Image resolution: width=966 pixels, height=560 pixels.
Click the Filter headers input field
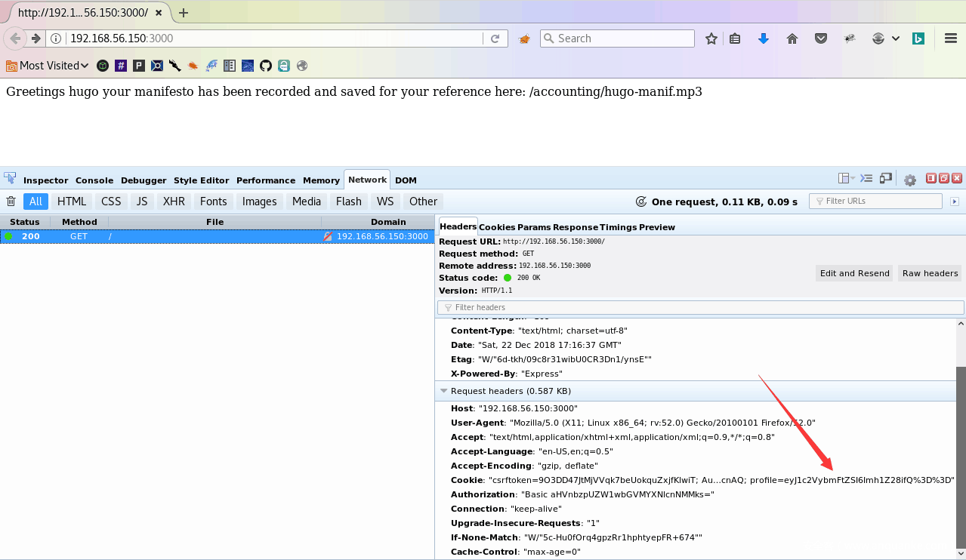[701, 307]
